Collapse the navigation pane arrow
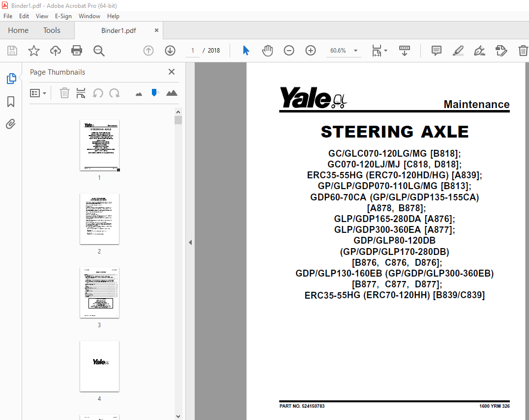Image resolution: width=529 pixels, height=420 pixels. [190, 242]
